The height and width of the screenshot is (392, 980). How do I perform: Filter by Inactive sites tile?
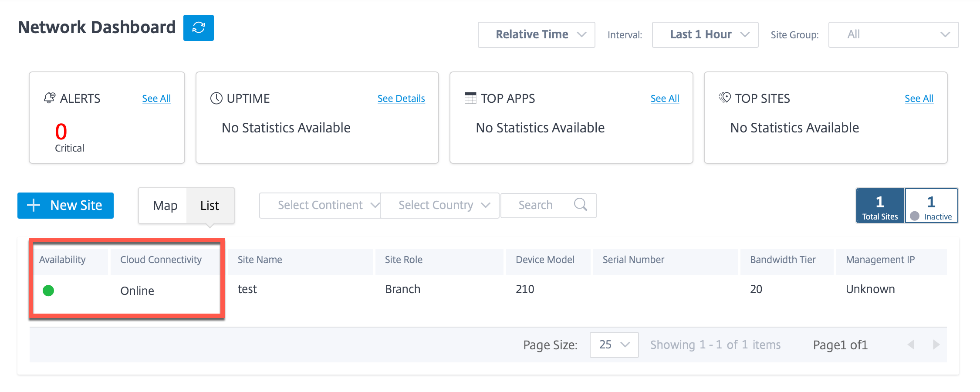click(932, 206)
